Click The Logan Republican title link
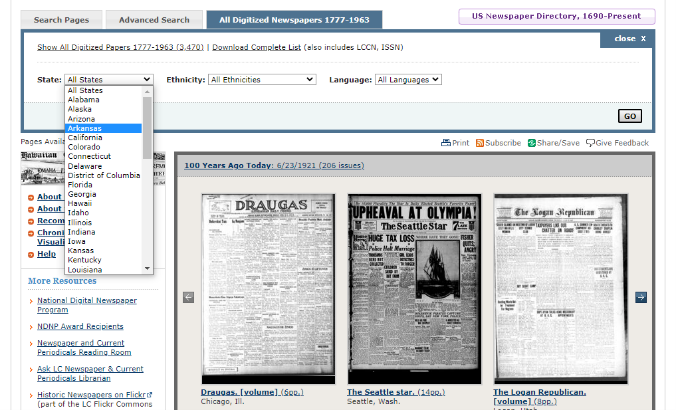Screen dimensions: 676x410 click(540, 397)
